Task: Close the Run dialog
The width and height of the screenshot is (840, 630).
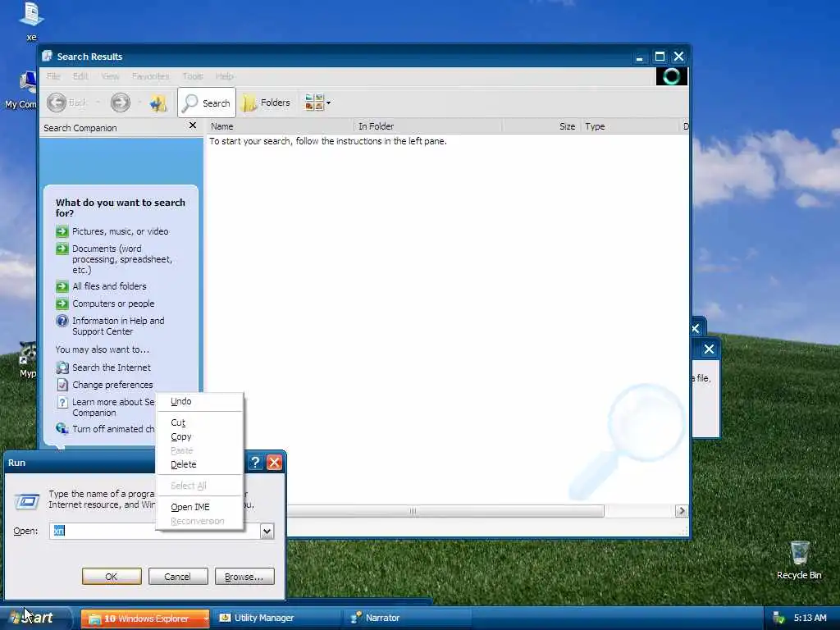Action: [274, 463]
